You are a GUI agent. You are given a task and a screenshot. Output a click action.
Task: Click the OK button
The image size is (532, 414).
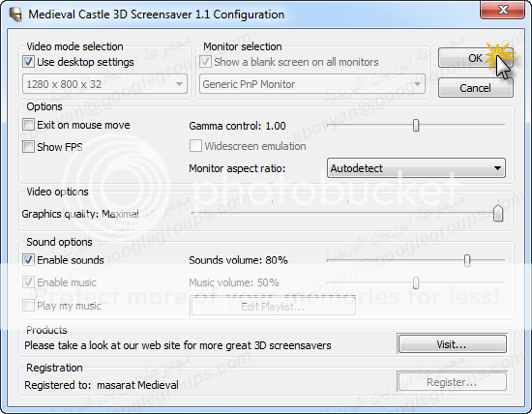475,58
